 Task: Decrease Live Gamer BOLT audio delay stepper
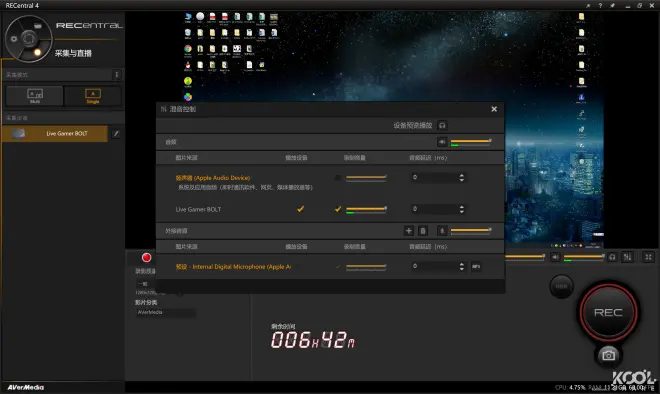point(462,211)
